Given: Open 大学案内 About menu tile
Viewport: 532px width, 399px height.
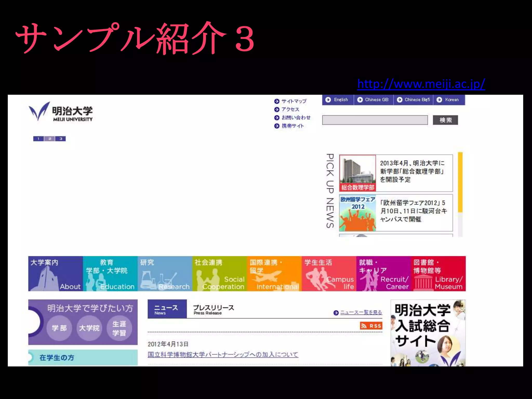Looking at the screenshot, I should pyautogui.click(x=56, y=274).
